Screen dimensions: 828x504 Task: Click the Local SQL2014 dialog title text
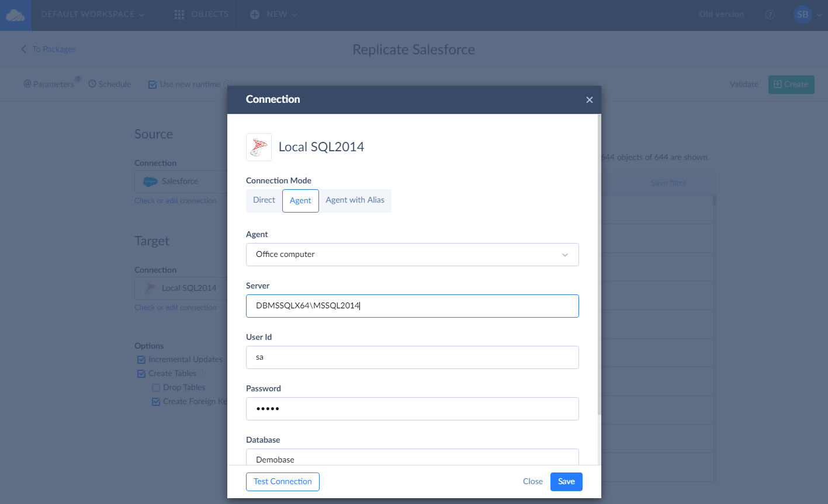[321, 147]
